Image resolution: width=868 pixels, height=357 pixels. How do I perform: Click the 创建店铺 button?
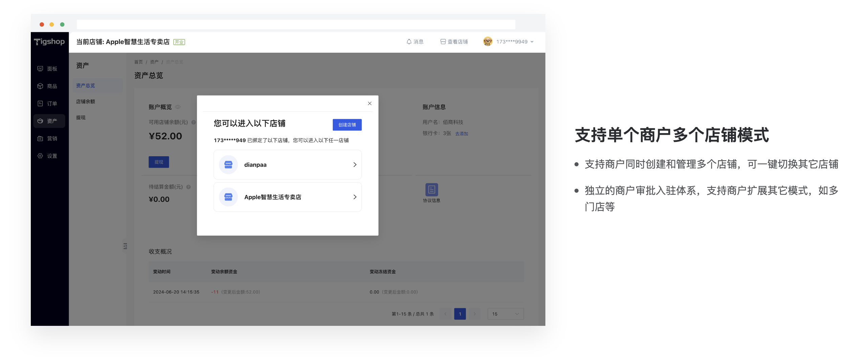pyautogui.click(x=347, y=125)
